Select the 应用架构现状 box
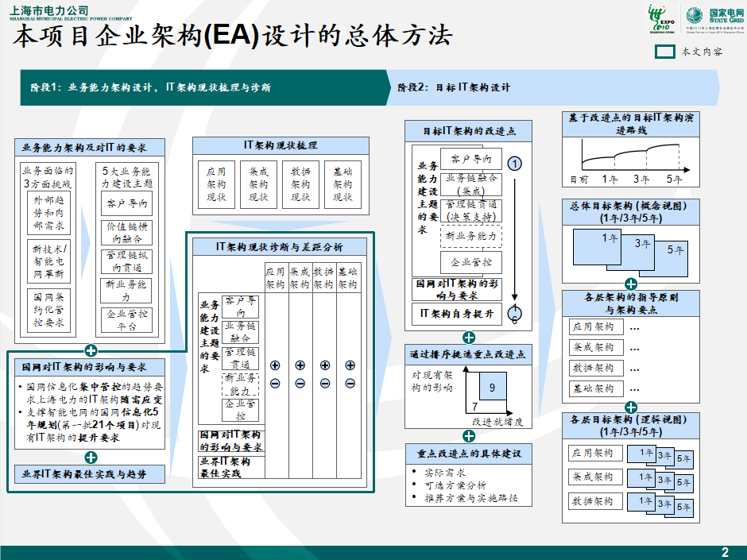Viewport: 747px width, 560px height. pyautogui.click(x=216, y=185)
